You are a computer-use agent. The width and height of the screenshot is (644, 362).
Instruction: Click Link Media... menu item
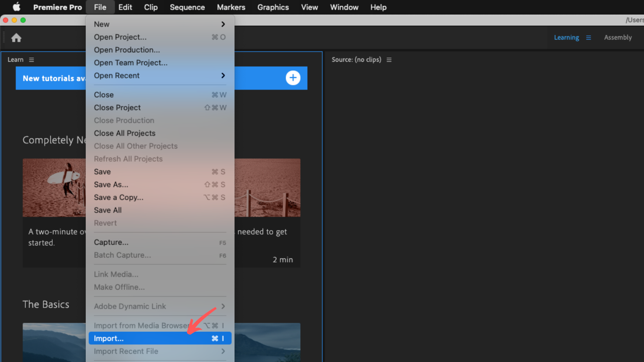160,275
